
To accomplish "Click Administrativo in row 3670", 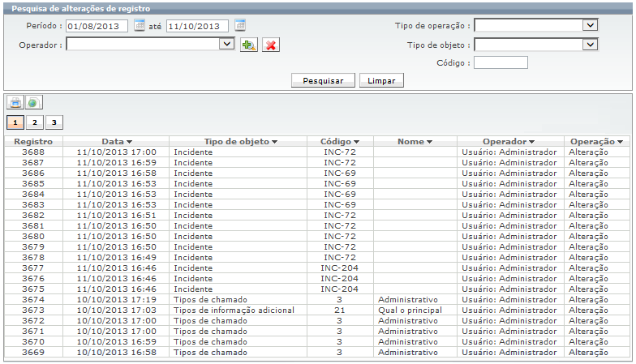I will [x=408, y=342].
